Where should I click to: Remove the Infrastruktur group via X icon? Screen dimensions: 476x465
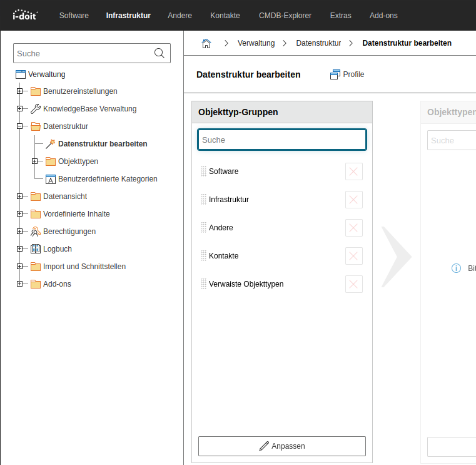coord(353,200)
